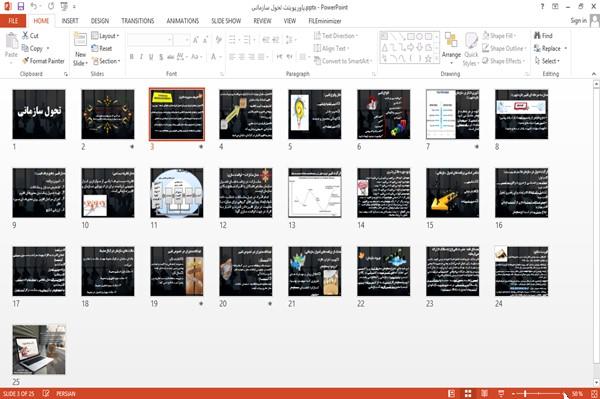
Task: Switch to Normal view in status bar
Action: coord(452,394)
